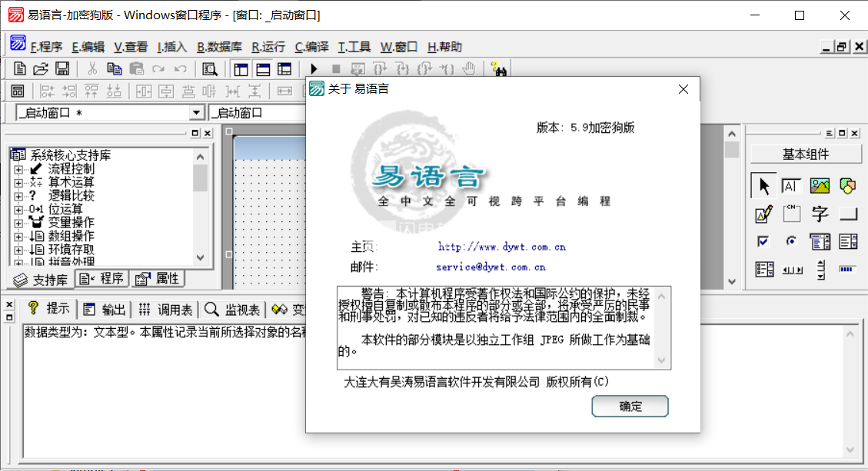Viewport: 868px width, 471px height.
Task: Switch to the 属性 tab
Action: [158, 278]
